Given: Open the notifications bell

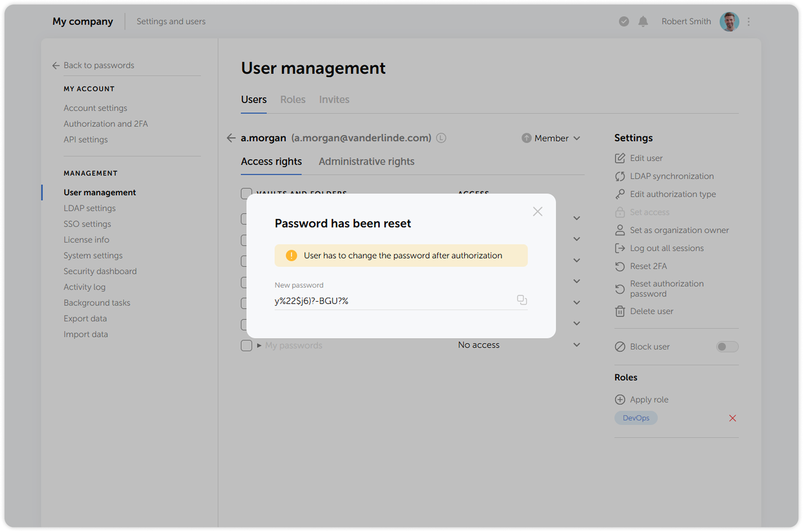Looking at the screenshot, I should (643, 22).
